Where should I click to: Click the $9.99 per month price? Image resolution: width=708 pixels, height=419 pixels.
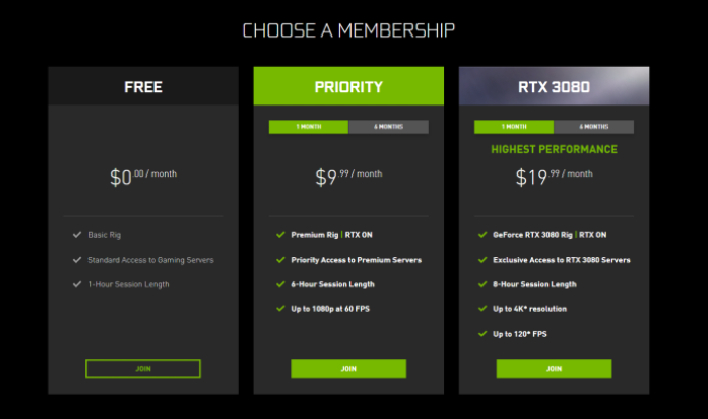348,177
